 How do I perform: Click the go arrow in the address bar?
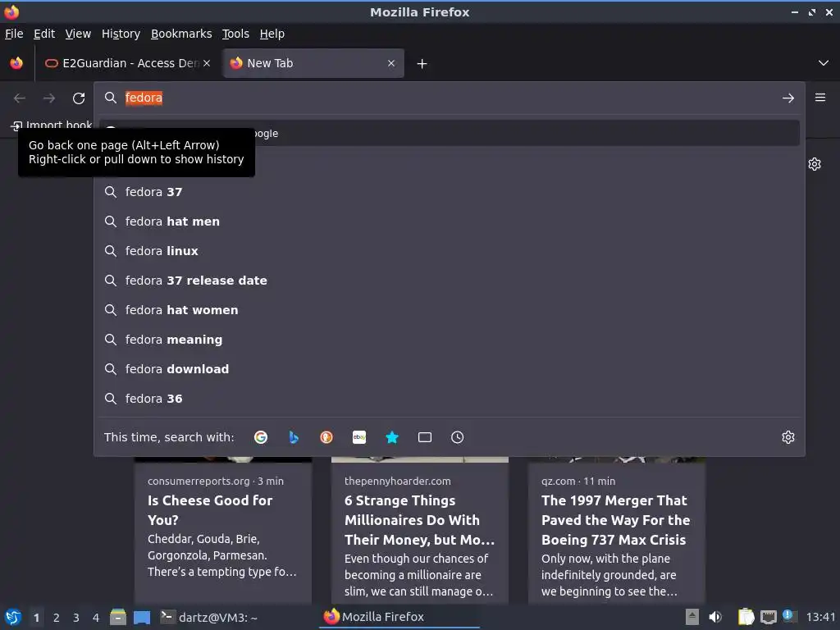pos(788,98)
